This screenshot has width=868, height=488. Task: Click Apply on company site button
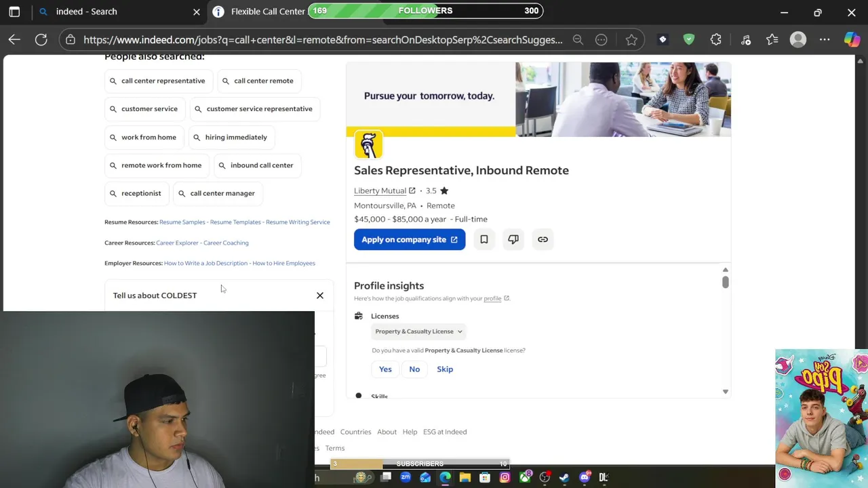click(x=410, y=239)
